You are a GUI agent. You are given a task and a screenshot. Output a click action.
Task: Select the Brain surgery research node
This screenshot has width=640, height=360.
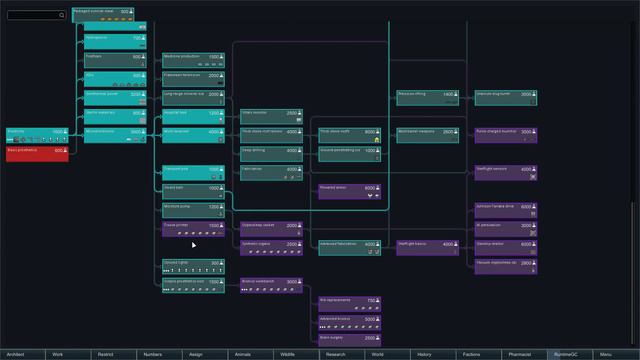[x=349, y=340]
